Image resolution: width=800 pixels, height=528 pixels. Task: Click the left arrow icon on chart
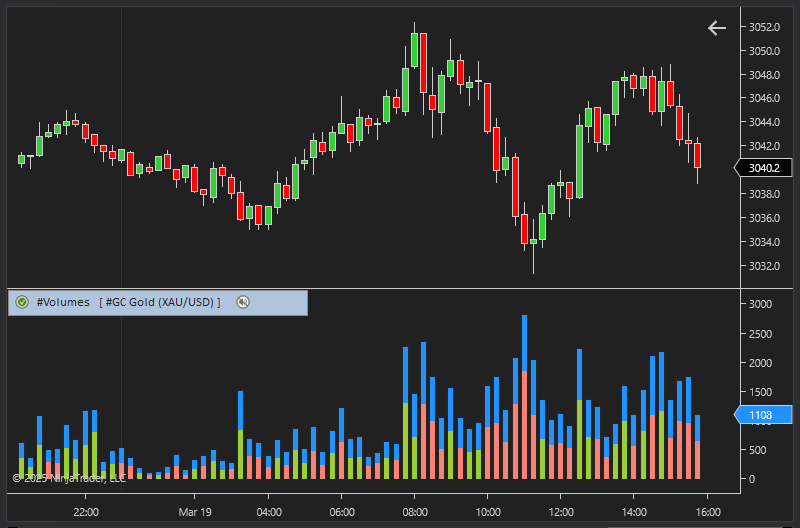716,28
